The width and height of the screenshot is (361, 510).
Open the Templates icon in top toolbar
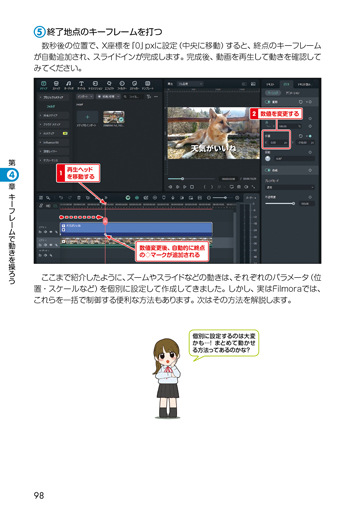click(x=147, y=83)
